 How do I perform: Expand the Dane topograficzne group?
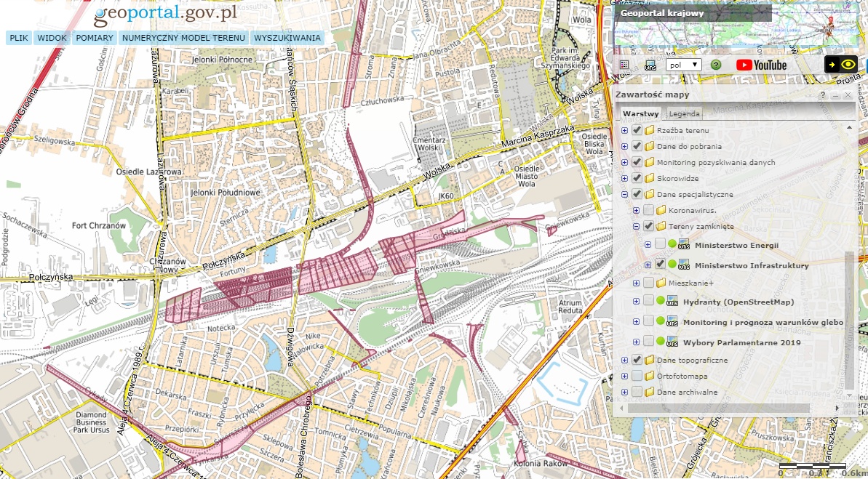(x=624, y=360)
